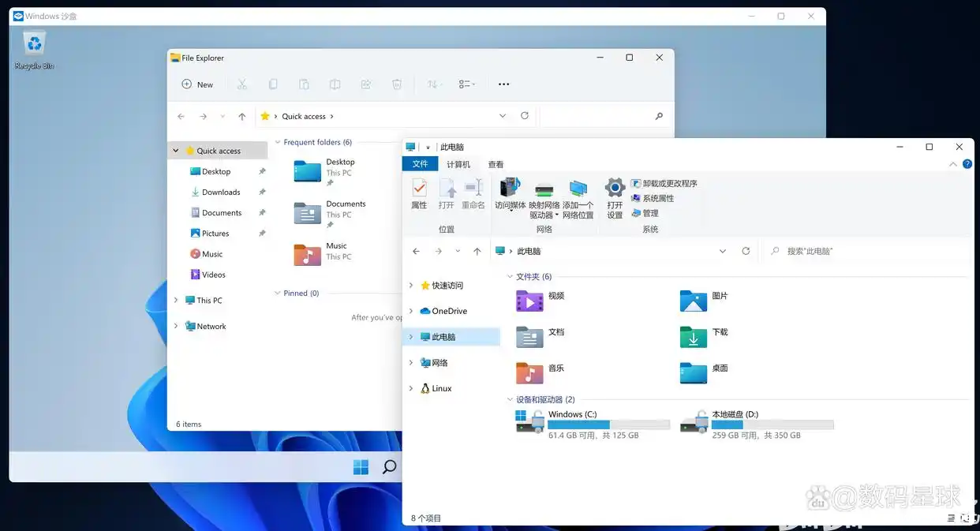Select the Windows (C:) drive
The width and height of the screenshot is (980, 531).
pos(593,424)
